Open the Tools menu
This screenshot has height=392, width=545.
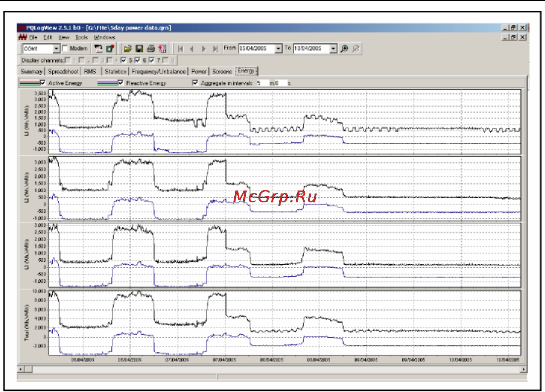[81, 37]
